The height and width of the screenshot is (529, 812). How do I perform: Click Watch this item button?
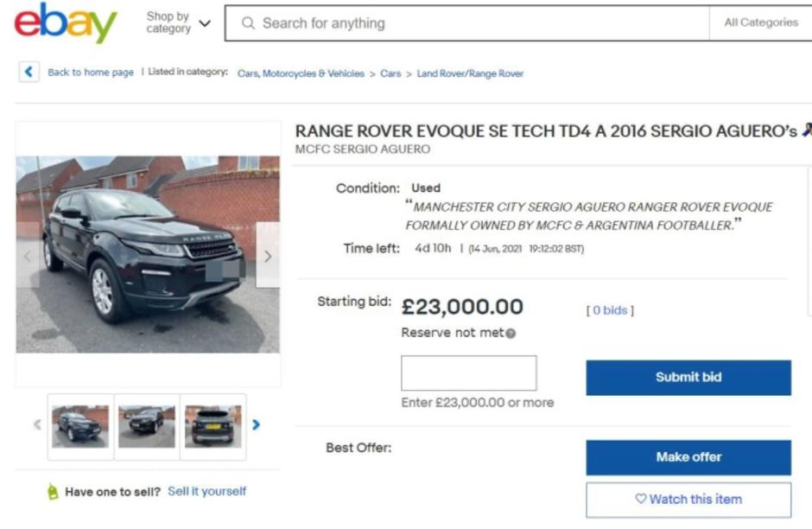click(x=688, y=499)
